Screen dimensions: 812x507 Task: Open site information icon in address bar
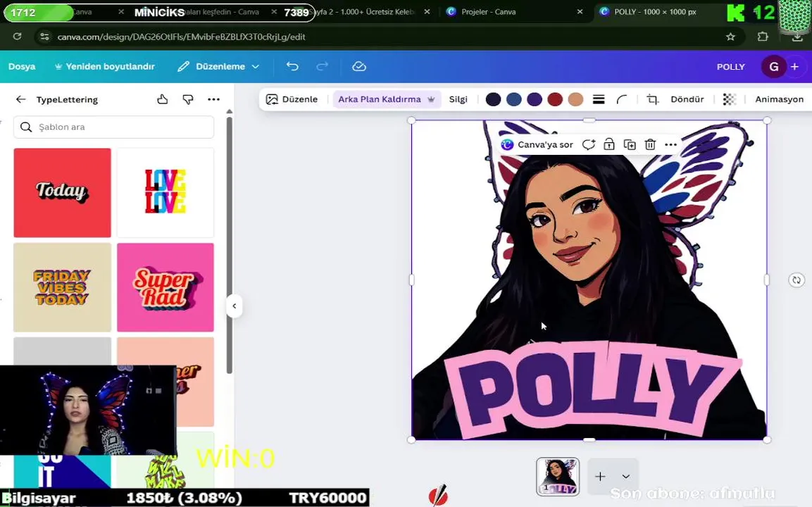tap(44, 36)
